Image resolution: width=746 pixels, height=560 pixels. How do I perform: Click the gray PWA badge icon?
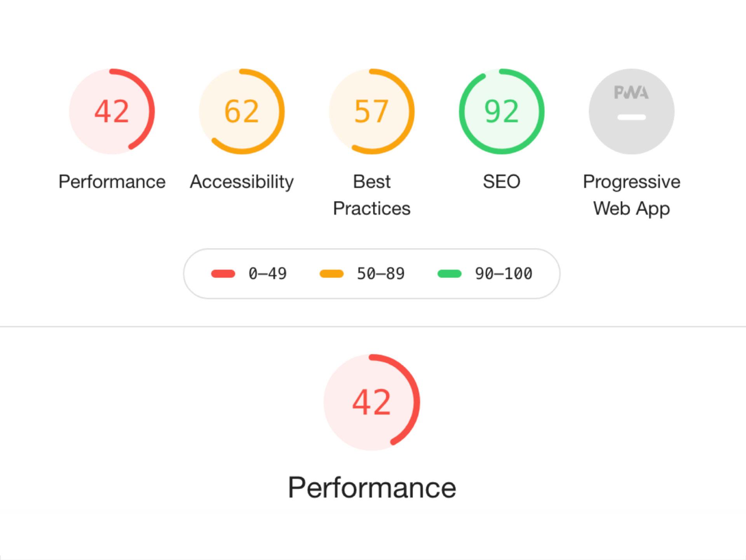pyautogui.click(x=631, y=112)
